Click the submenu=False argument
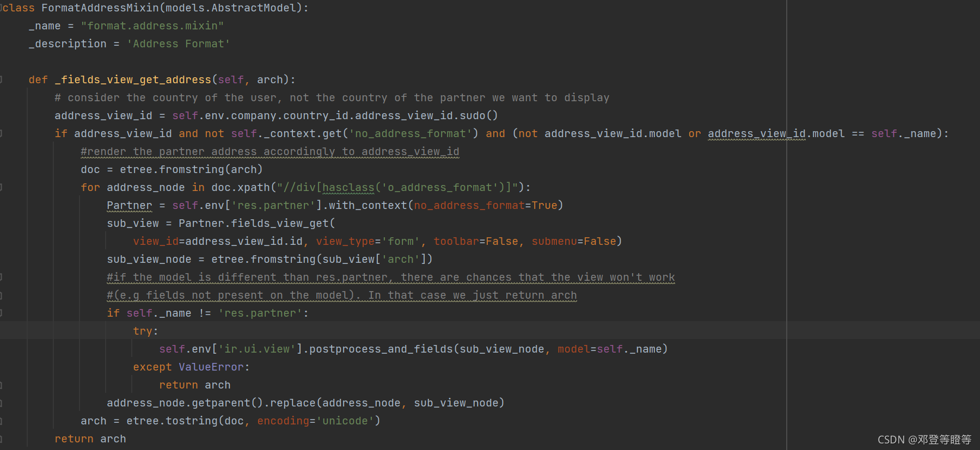The height and width of the screenshot is (450, 980). pos(574,241)
